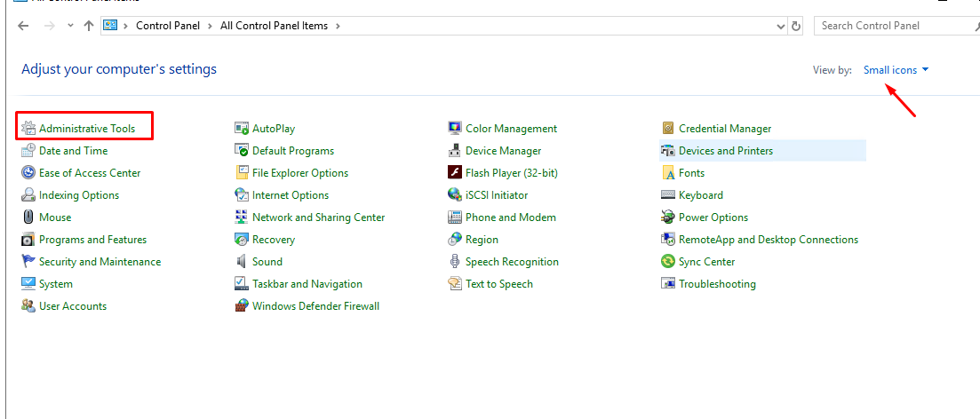Open the User Accounts link

click(73, 306)
